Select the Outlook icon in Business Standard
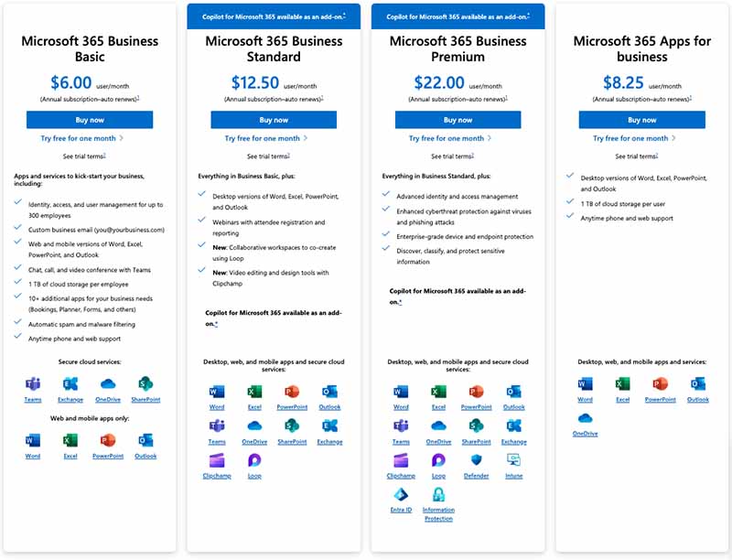The width and height of the screenshot is (732, 560). pos(329,392)
